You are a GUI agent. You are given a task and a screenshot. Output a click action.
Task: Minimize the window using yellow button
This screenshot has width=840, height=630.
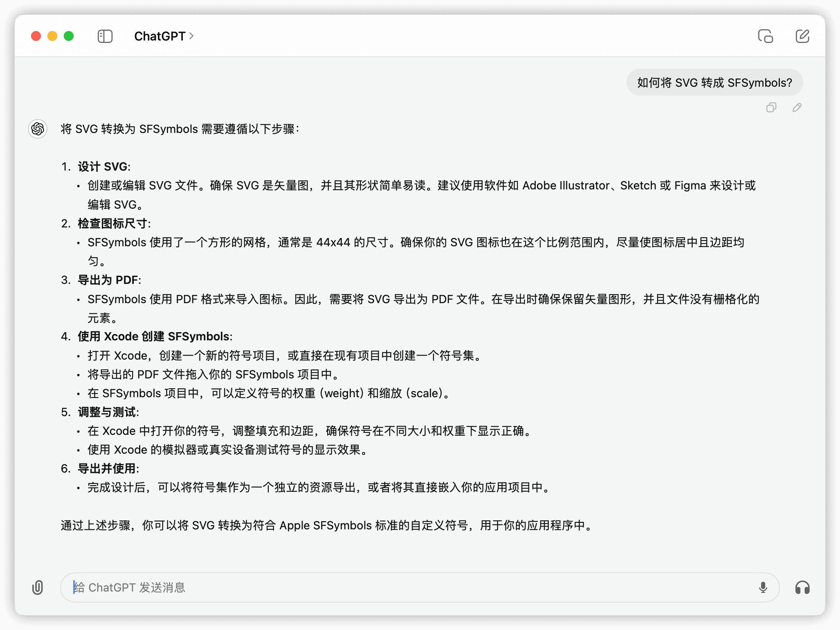click(x=52, y=36)
